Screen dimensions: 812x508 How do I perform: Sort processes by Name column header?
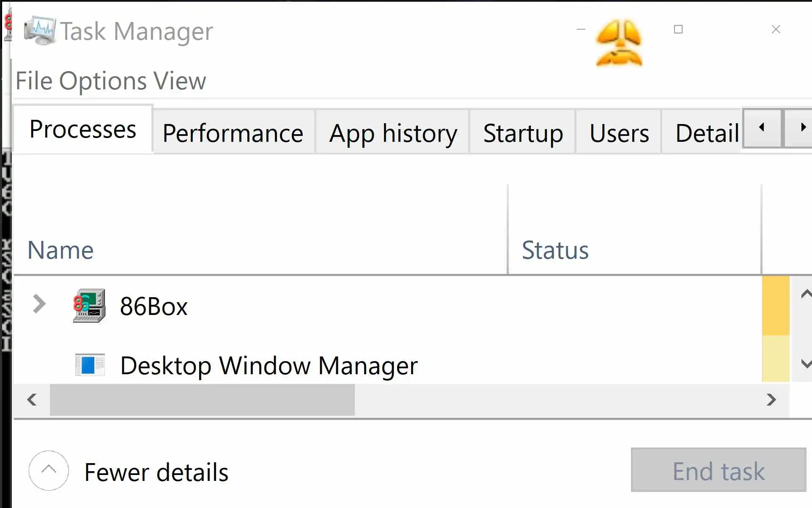click(x=60, y=250)
